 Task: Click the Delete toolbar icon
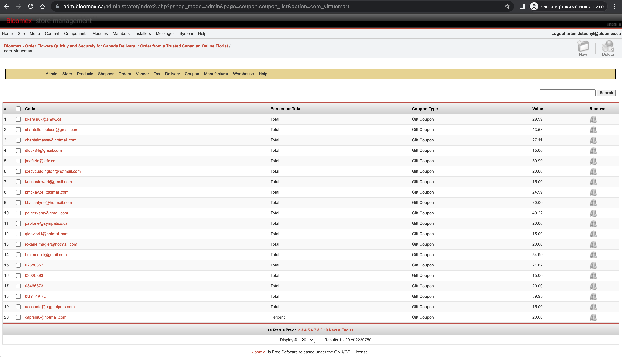pyautogui.click(x=608, y=49)
